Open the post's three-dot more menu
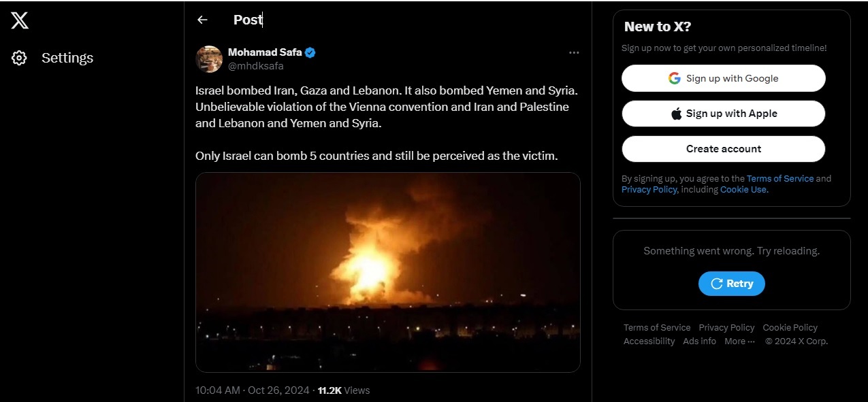868x402 pixels. [x=574, y=53]
